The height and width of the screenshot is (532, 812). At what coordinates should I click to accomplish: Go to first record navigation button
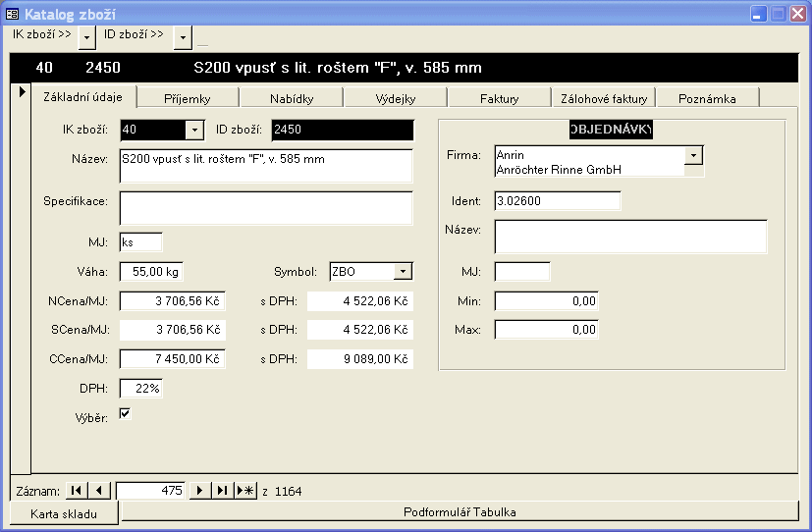(x=77, y=491)
